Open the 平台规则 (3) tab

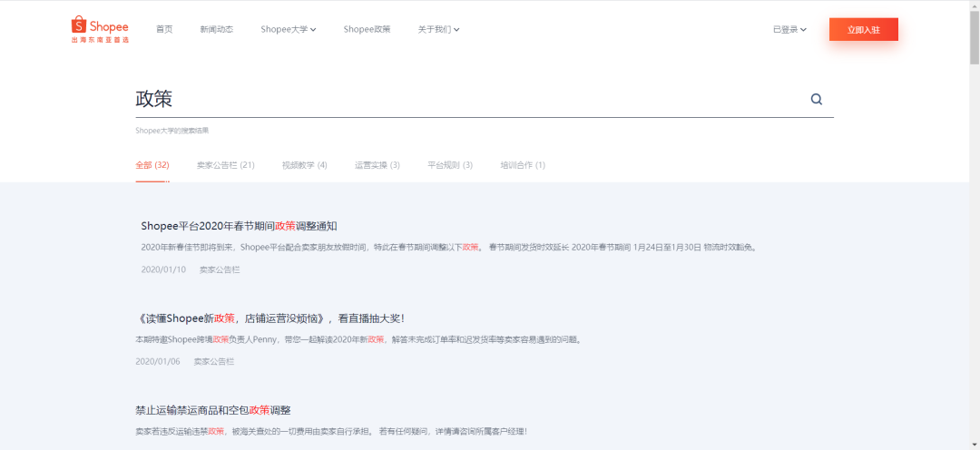tap(450, 165)
